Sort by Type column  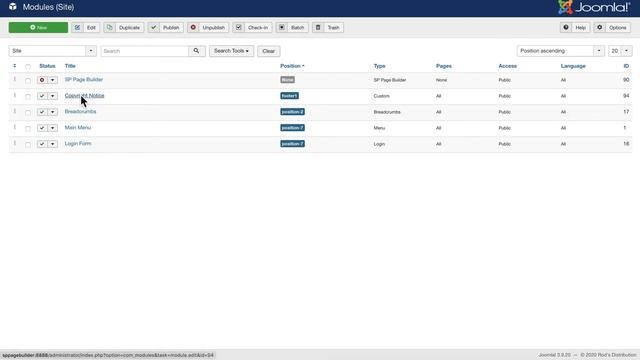click(x=379, y=66)
